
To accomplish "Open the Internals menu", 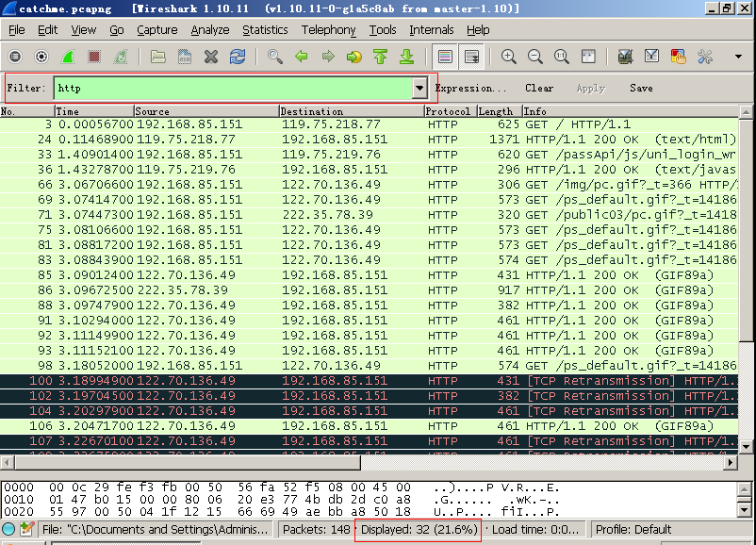I will tap(432, 30).
